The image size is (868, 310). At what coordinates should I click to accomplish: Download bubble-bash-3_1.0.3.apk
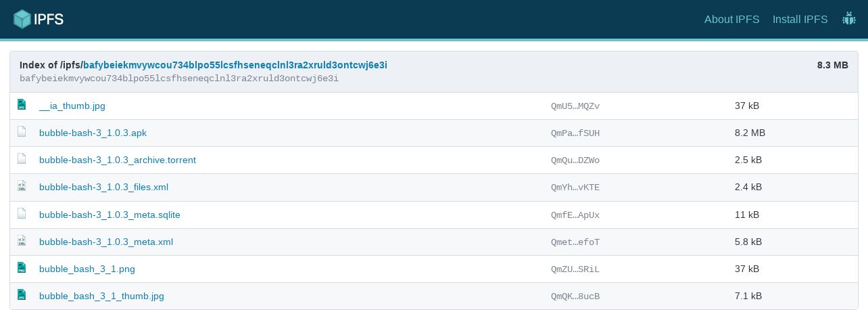pos(93,133)
